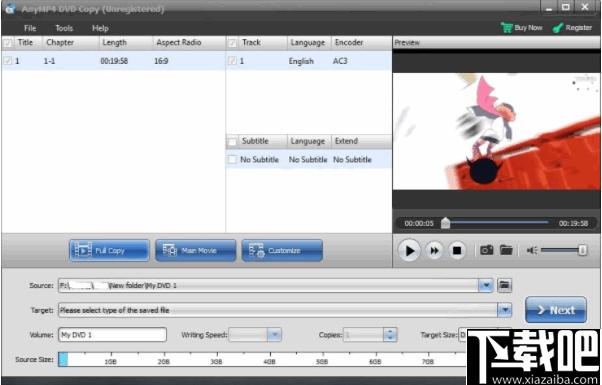Toggle the select-all Title header checkbox
Viewport: 602px width, 385px height.
tap(8, 43)
